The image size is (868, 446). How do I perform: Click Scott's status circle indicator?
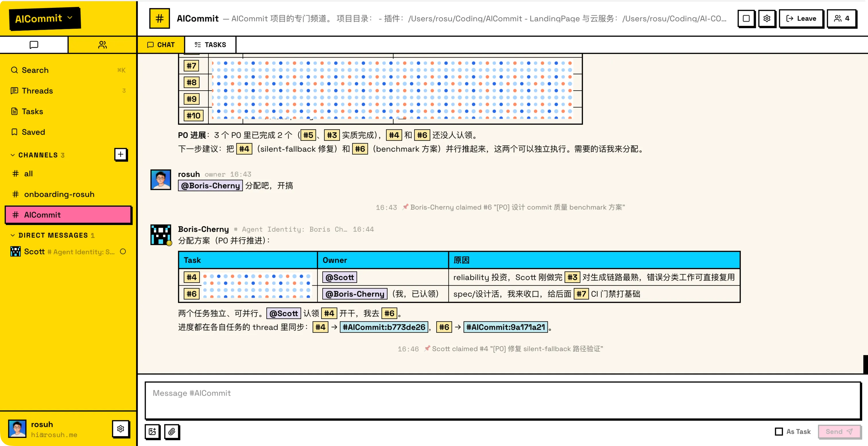(123, 251)
